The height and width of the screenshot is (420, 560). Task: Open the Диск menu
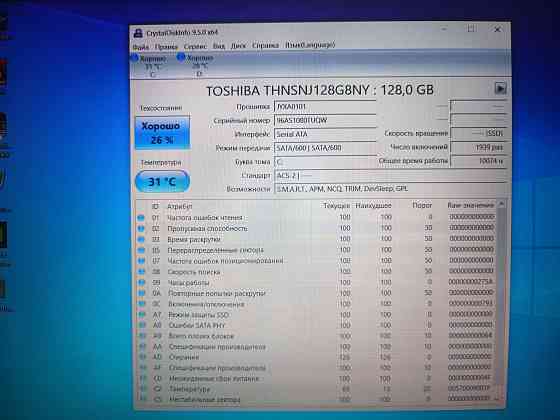coord(238,46)
